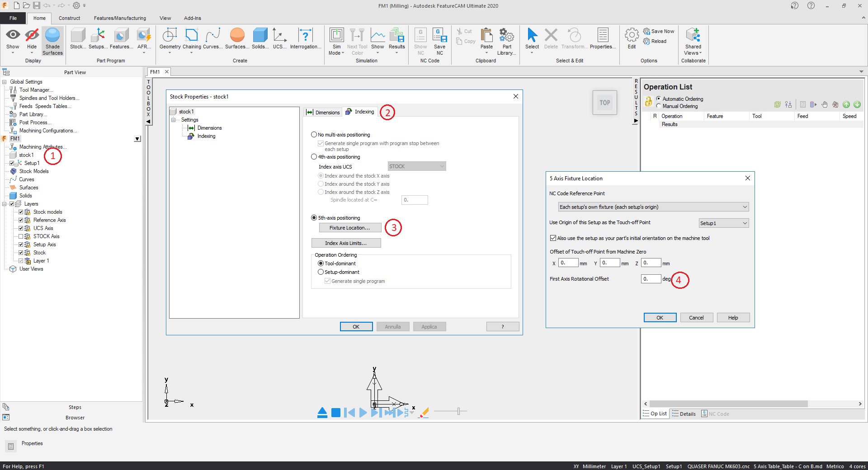The width and height of the screenshot is (868, 470).
Task: Click Cancel in 5 Axis Fixture Location
Action: tap(696, 318)
